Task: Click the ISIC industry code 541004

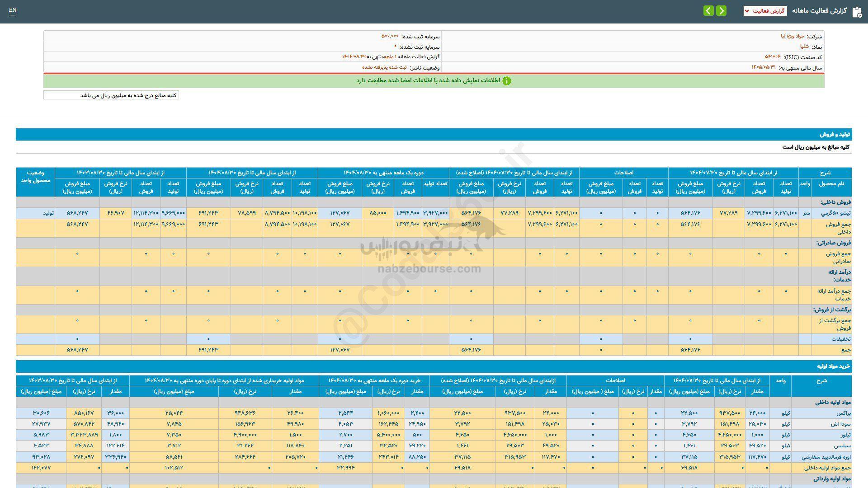Action: [773, 57]
